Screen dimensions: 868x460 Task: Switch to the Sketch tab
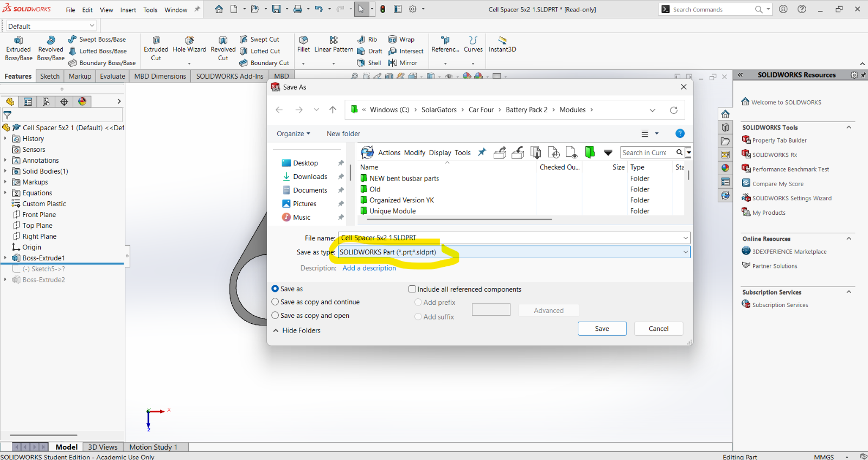coord(50,76)
